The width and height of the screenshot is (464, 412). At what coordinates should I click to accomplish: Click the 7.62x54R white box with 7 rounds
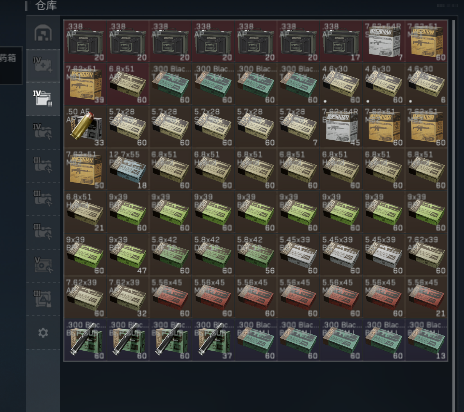(x=384, y=41)
